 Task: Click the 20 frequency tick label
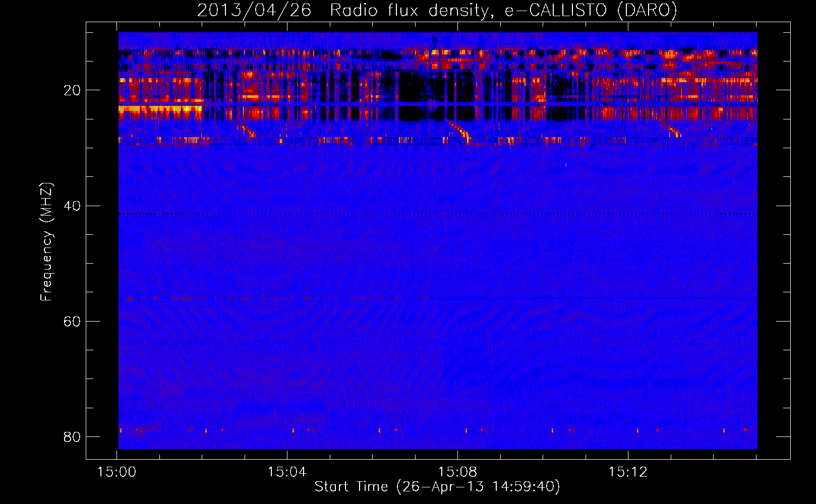[72, 90]
